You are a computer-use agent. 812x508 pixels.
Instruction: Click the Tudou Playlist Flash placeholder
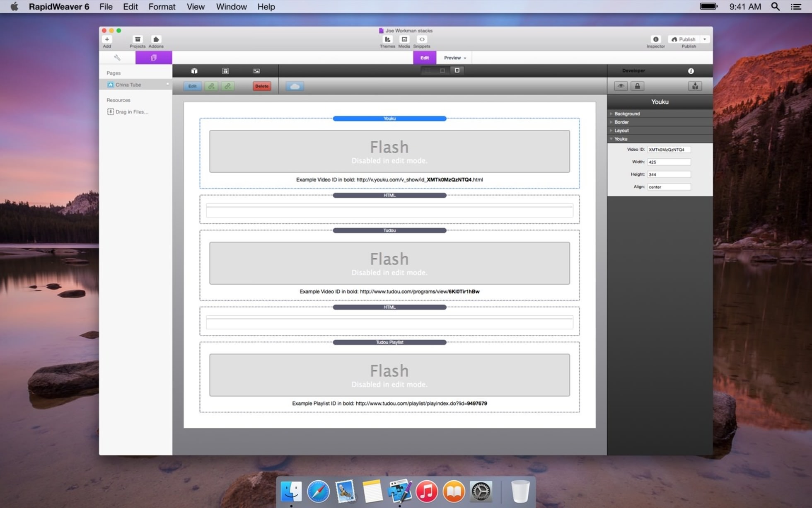point(389,375)
